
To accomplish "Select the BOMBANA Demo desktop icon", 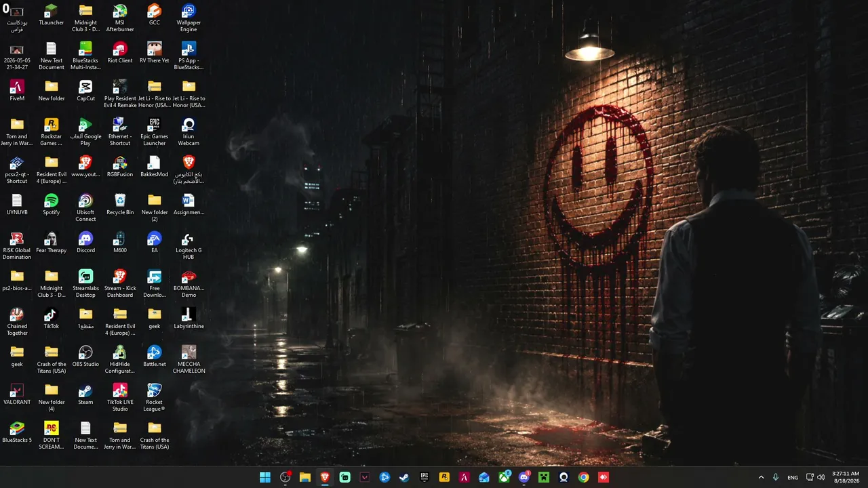I will click(189, 284).
